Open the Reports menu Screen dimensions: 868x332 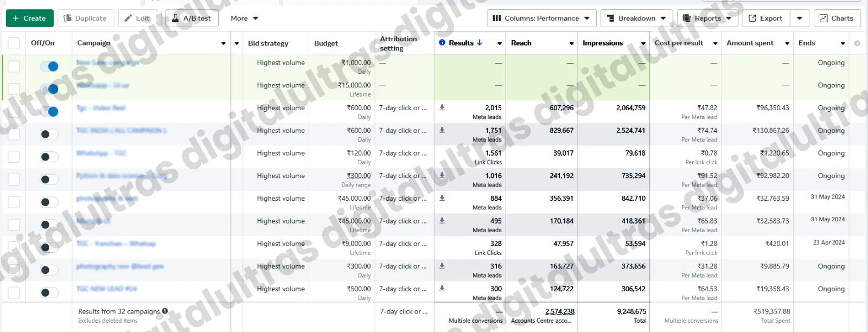(x=707, y=18)
